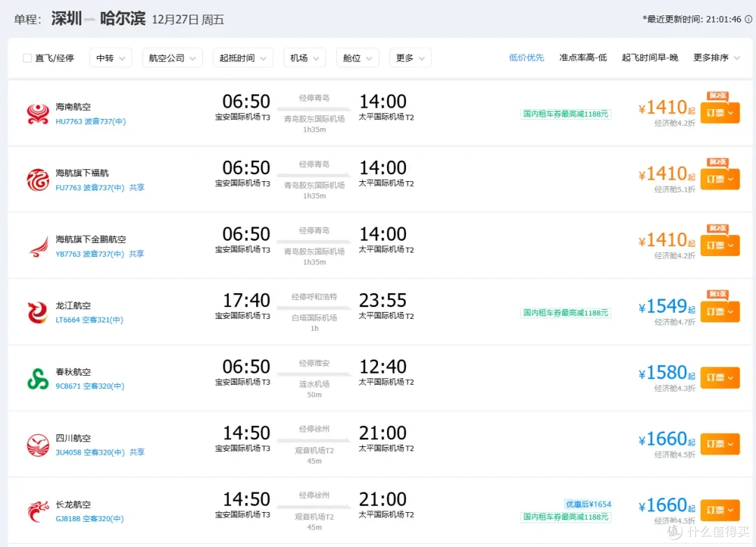Viewport: 756px width, 547px height.
Task: Click the 经停淮安 stopover text
Action: [314, 363]
